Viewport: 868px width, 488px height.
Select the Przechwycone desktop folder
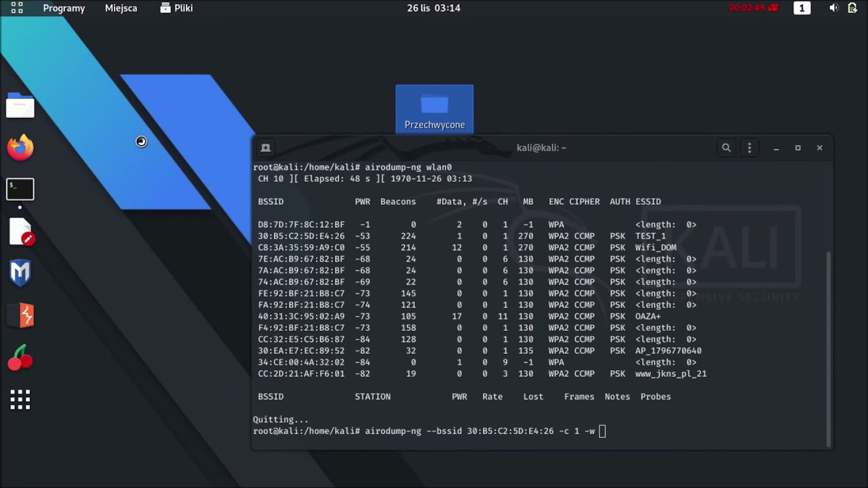click(x=435, y=109)
